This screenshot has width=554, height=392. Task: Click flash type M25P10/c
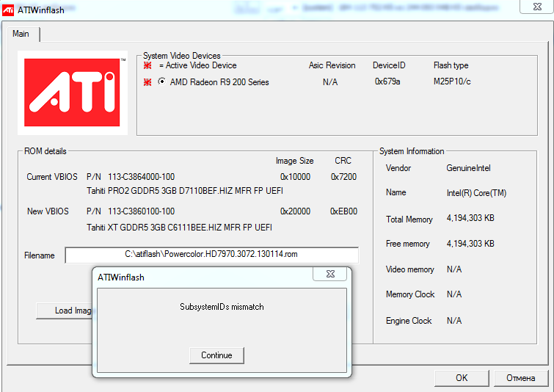point(452,81)
